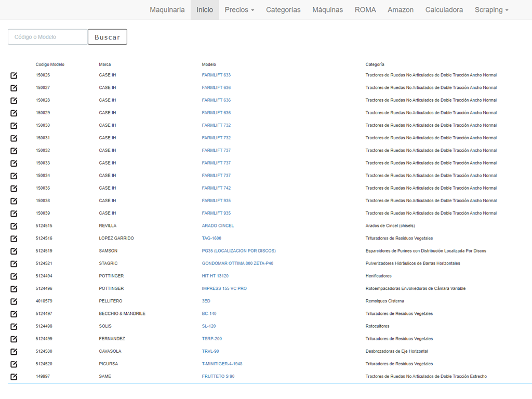Open the TAG-1600 model link
532x399 pixels.
[x=211, y=238]
